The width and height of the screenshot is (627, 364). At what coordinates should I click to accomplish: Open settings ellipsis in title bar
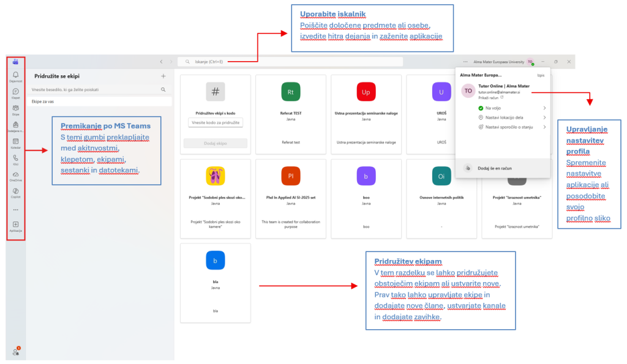pyautogui.click(x=465, y=62)
